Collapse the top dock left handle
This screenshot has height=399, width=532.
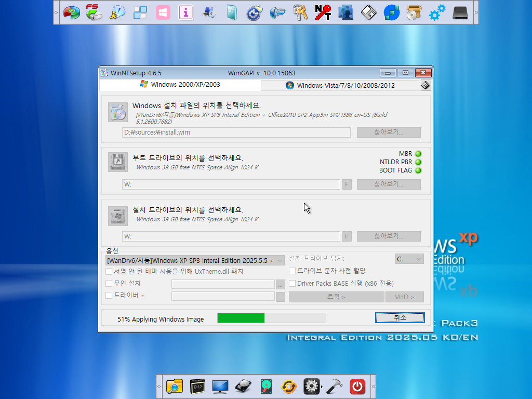(56, 12)
